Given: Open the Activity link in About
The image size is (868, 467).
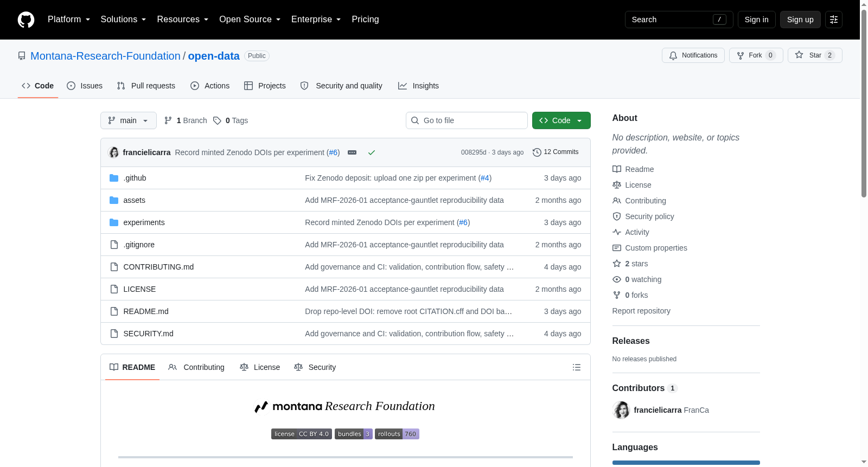Looking at the screenshot, I should [631, 232].
